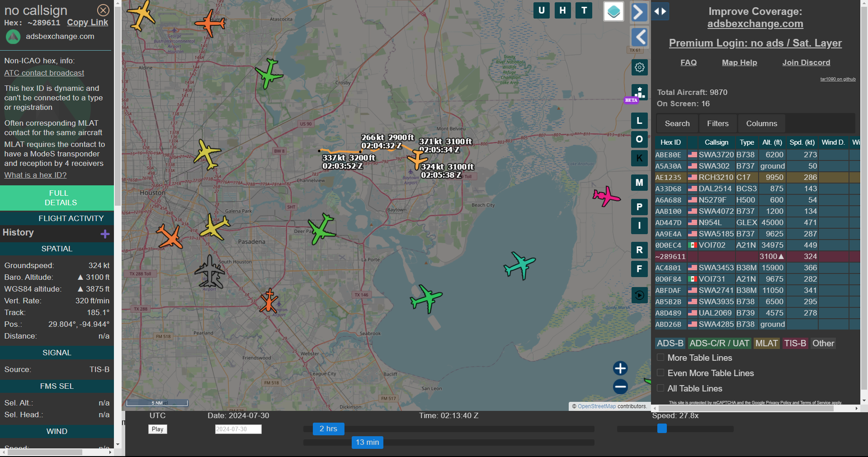Adjust the 2 hrs timeline slider

point(329,429)
